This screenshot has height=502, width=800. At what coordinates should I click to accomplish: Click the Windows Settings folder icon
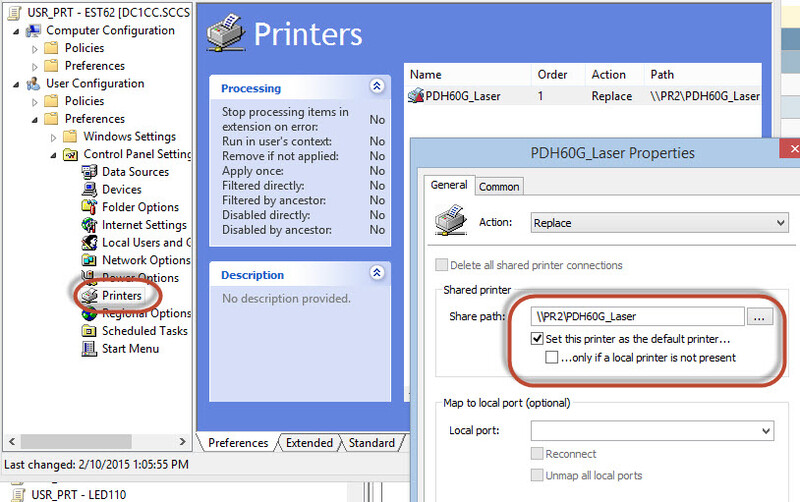pyautogui.click(x=70, y=136)
